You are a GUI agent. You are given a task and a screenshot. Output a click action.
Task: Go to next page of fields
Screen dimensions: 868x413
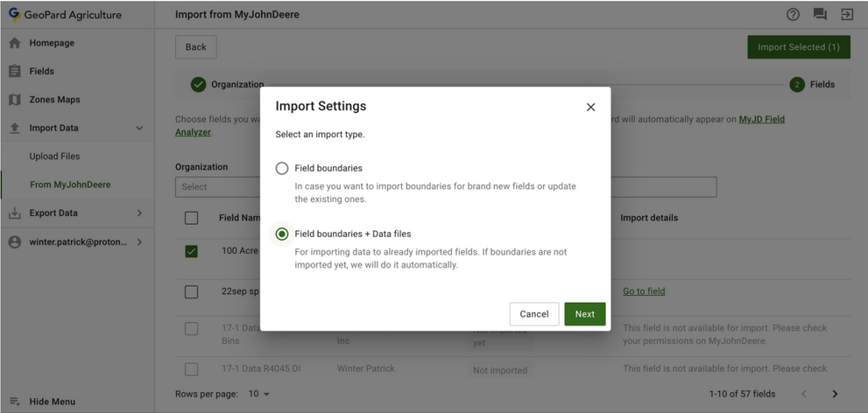(x=835, y=394)
